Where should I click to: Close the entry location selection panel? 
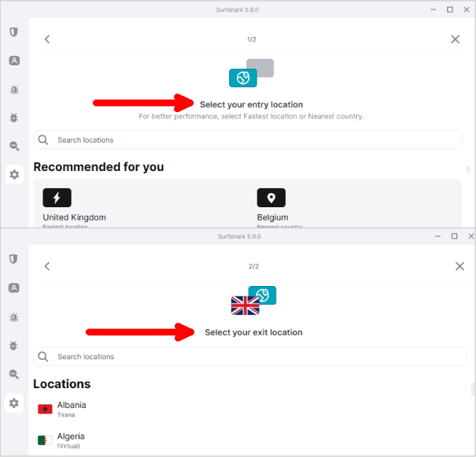click(x=455, y=39)
